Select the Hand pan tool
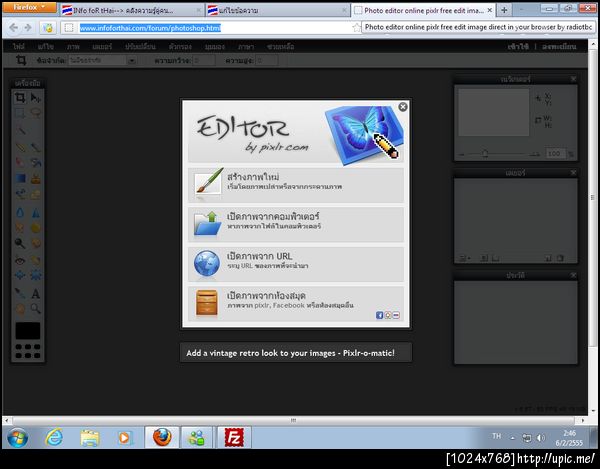Screen dimensions: 600x469 20,308
